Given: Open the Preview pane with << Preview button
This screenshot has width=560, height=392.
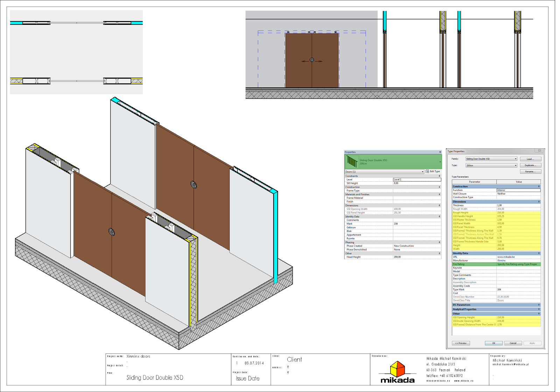Looking at the screenshot, I should coord(461,343).
